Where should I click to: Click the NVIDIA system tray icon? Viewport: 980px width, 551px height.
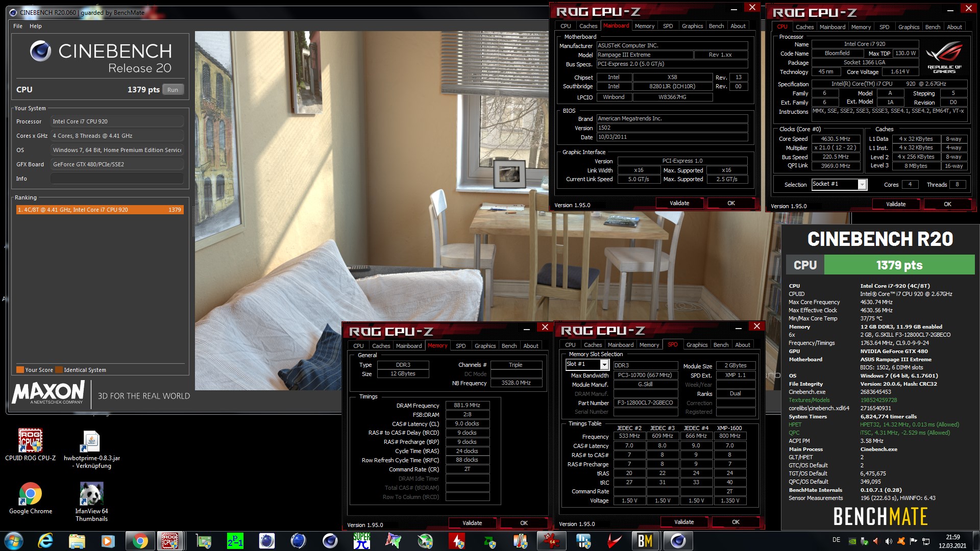point(852,541)
